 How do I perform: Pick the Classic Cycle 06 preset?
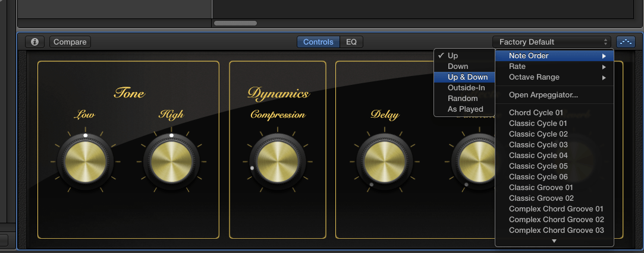pos(554,177)
